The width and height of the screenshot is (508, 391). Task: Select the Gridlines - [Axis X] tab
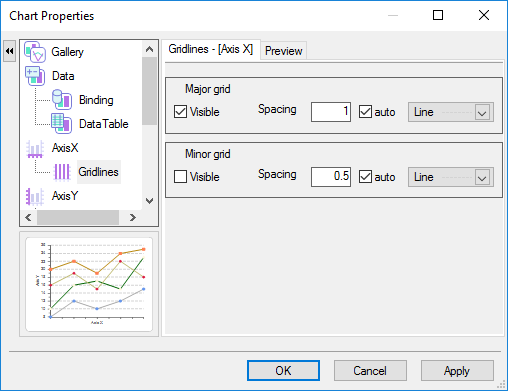tap(211, 49)
